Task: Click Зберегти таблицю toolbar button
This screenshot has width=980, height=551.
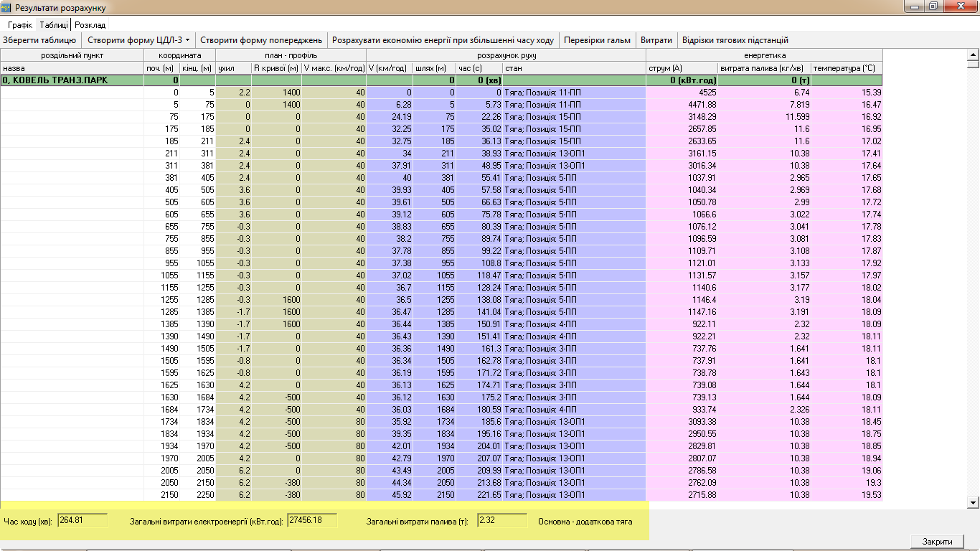Action: tap(39, 40)
